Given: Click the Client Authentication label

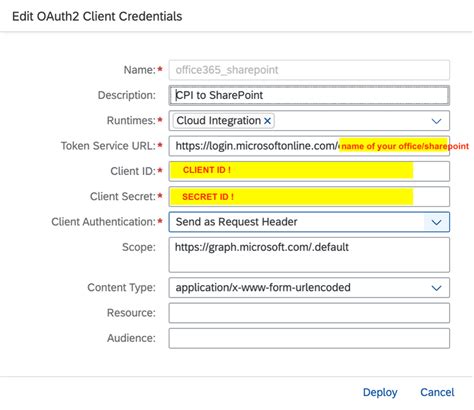Looking at the screenshot, I should point(103,222).
